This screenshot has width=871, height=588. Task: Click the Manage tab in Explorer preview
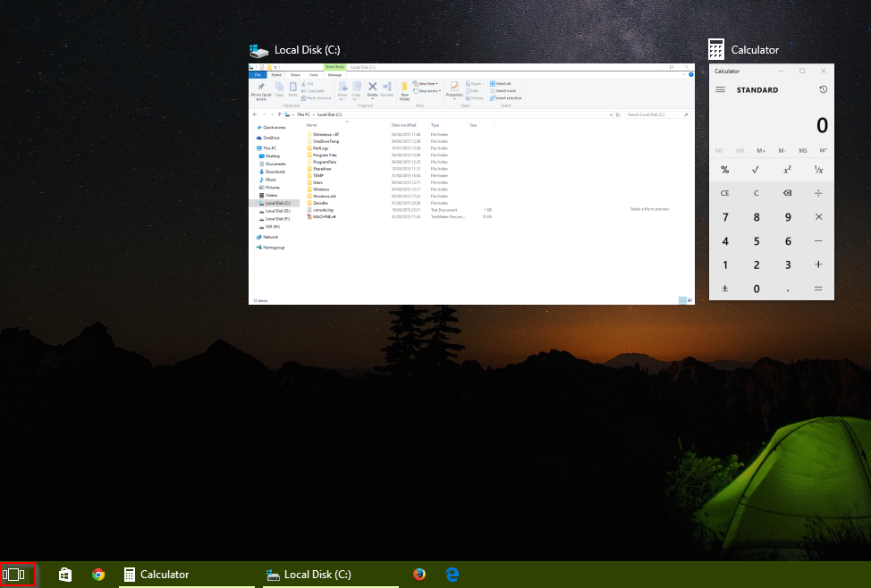[x=334, y=75]
